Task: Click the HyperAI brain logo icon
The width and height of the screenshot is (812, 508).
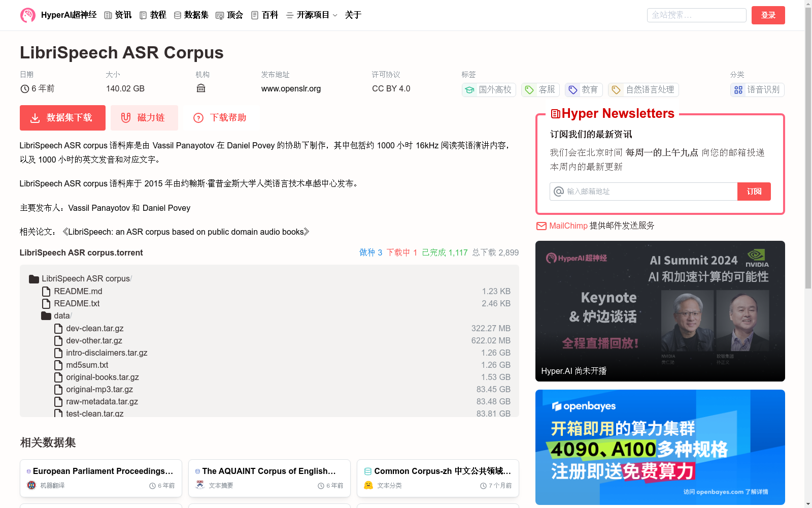Action: (28, 15)
